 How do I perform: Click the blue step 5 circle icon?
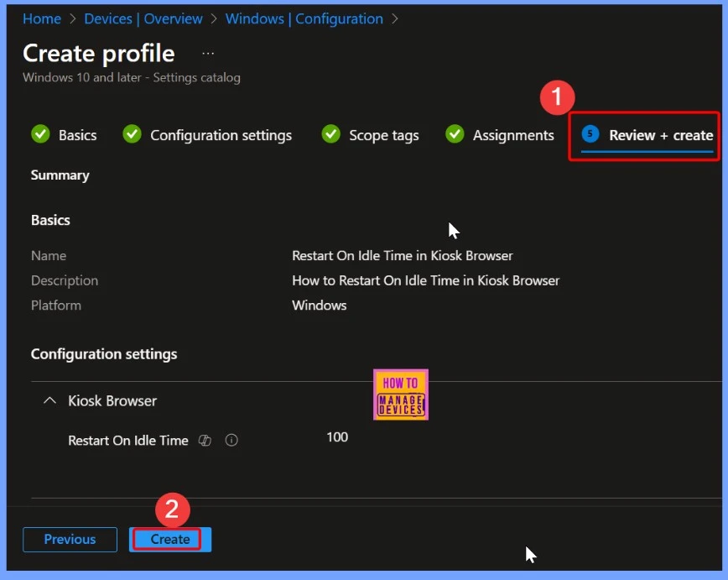pyautogui.click(x=590, y=134)
